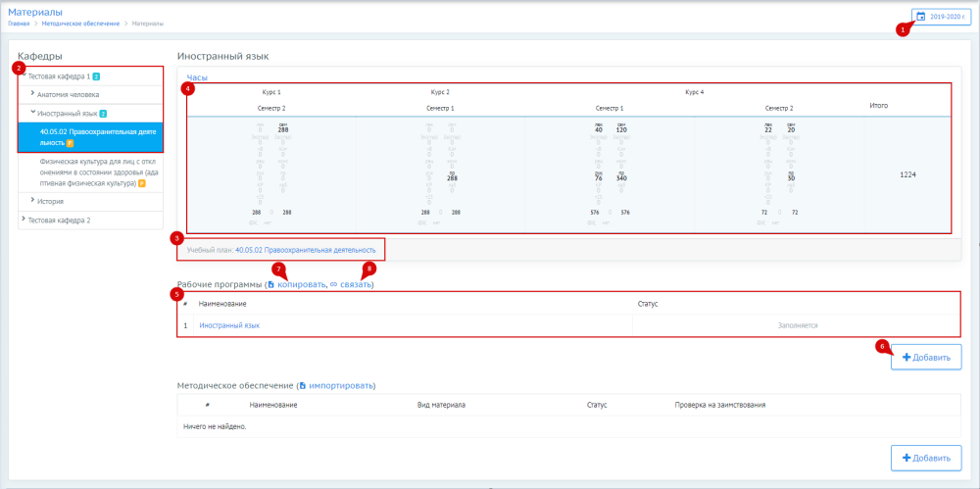Image resolution: width=980 pixels, height=489 pixels.
Task: Click the import icon beside импортировать
Action: point(303,385)
